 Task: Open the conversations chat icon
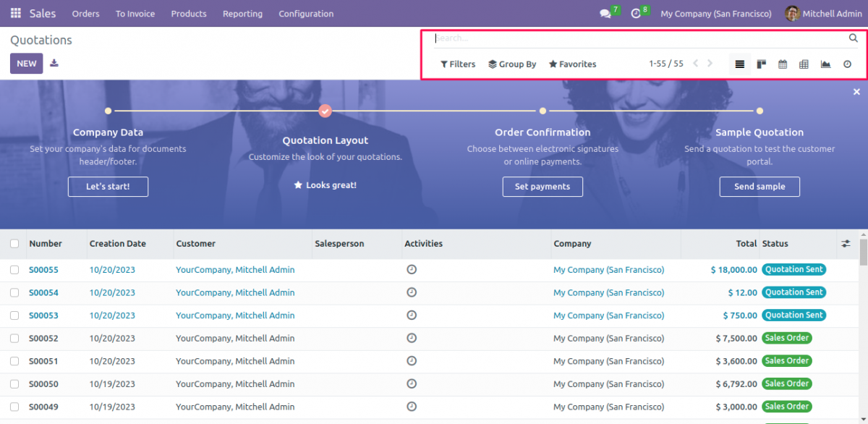pos(605,14)
